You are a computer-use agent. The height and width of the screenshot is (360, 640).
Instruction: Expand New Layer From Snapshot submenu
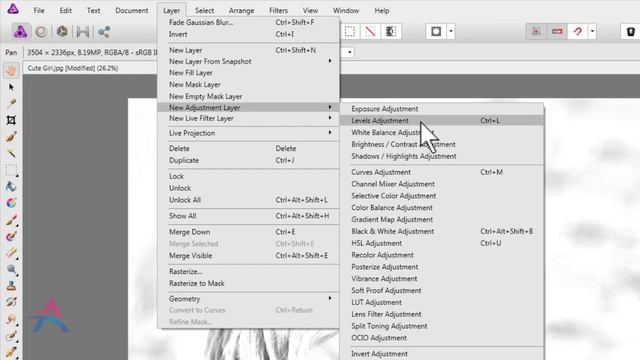click(330, 61)
